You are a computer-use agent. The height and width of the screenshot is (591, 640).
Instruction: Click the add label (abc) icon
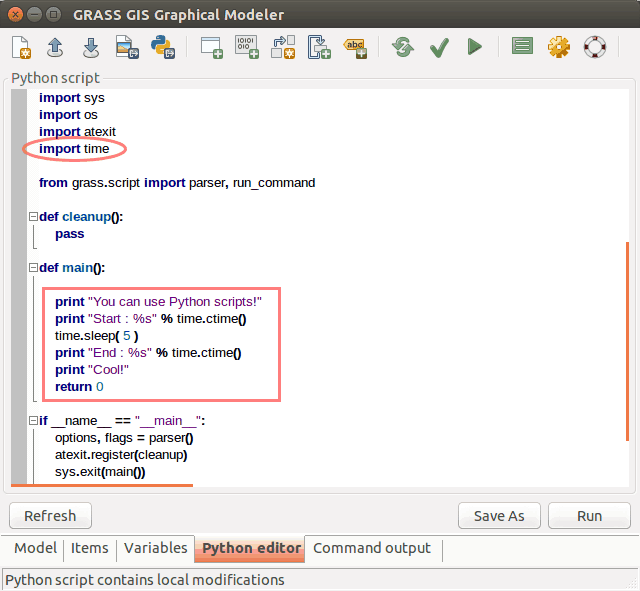tap(355, 47)
